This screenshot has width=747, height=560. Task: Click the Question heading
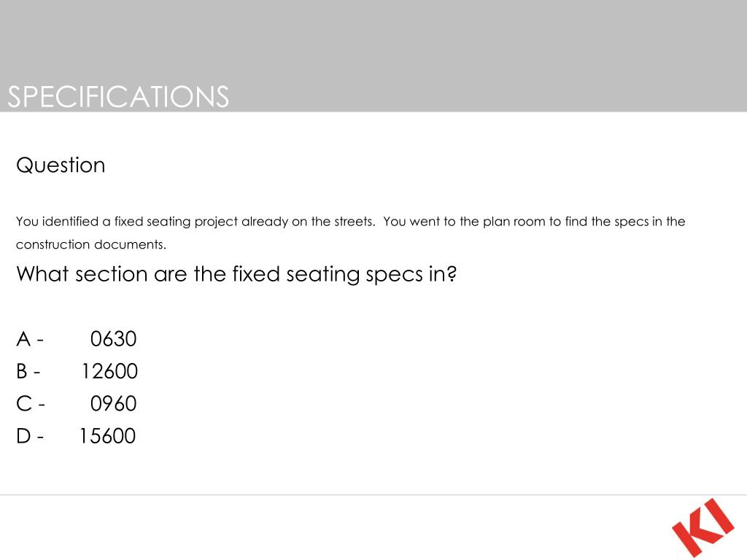(61, 166)
